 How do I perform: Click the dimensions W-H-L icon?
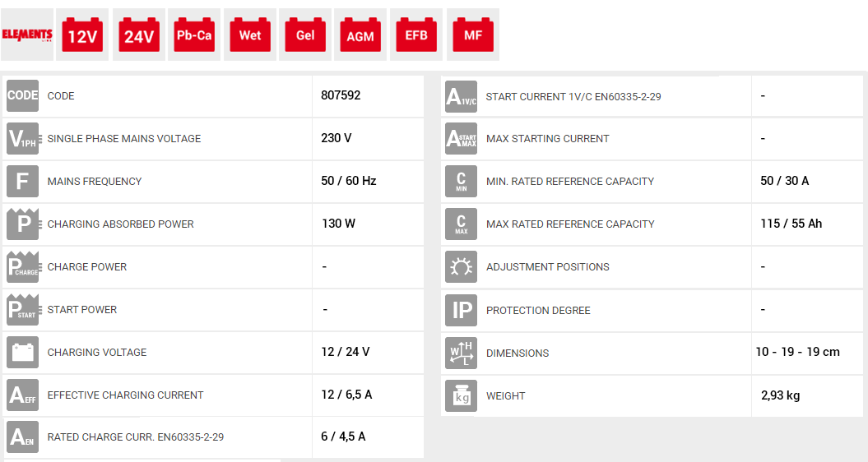461,353
